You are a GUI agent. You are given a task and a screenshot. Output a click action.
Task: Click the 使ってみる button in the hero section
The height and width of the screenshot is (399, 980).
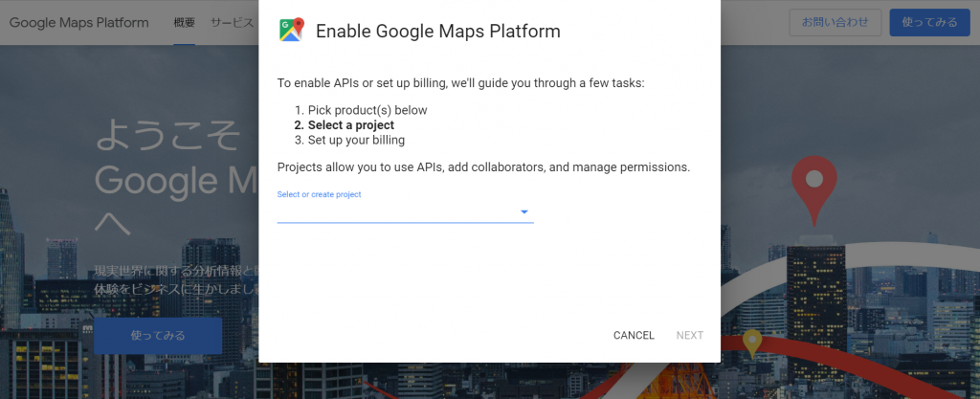pyautogui.click(x=158, y=335)
